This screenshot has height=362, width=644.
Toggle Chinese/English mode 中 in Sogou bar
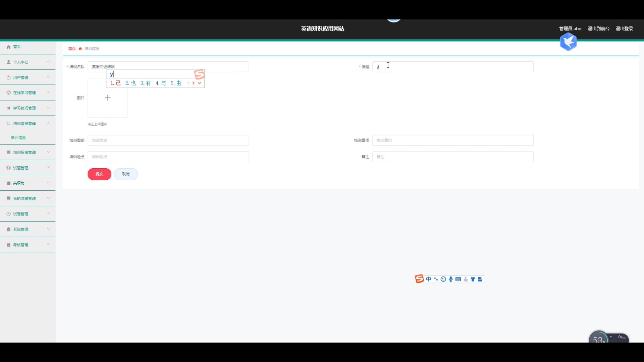click(x=428, y=279)
